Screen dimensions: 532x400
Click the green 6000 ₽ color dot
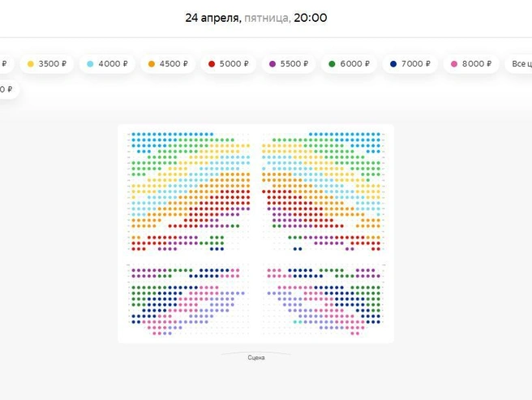coord(332,64)
